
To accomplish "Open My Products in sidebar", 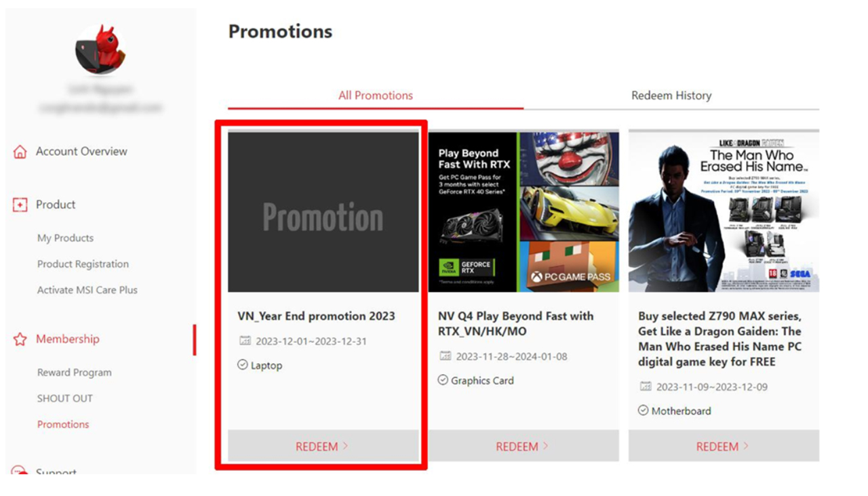I will (x=65, y=238).
